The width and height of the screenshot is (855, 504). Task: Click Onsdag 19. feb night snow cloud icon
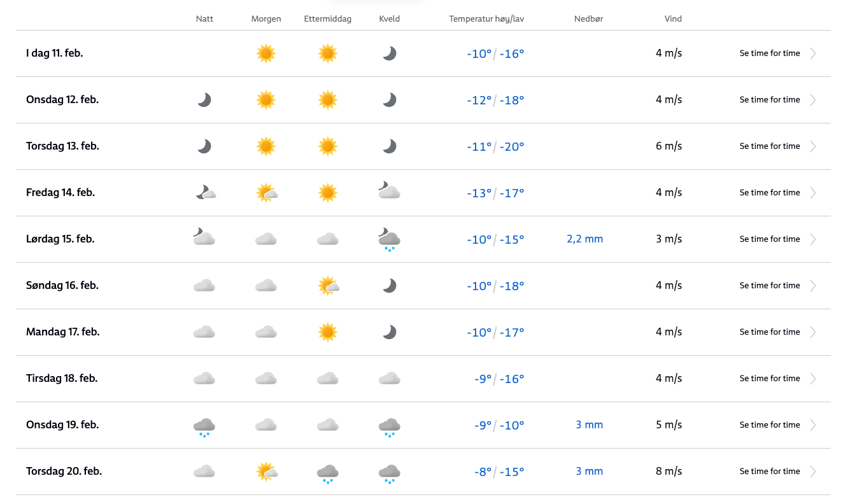(204, 426)
